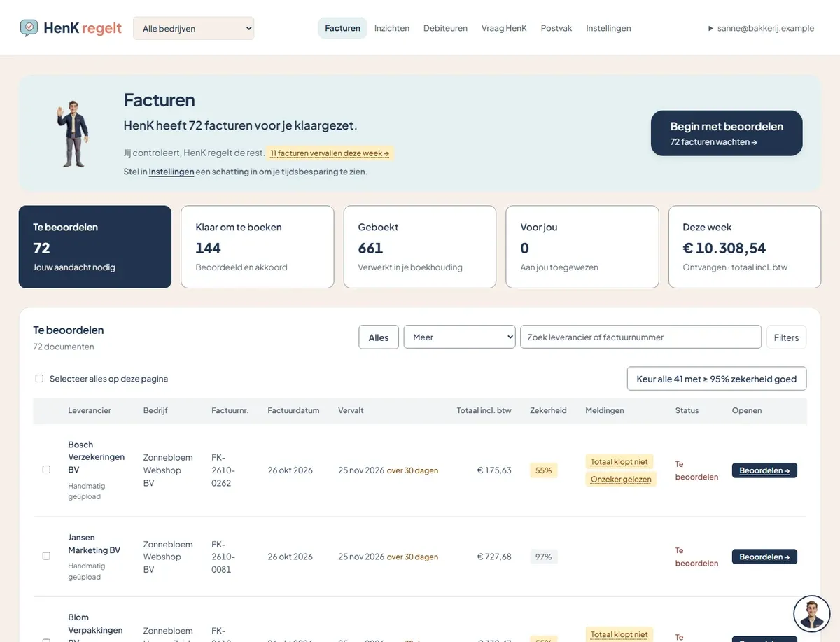Select the 'Deze week' € 10.308,54 card
Image resolution: width=840 pixels, height=642 pixels.
click(745, 247)
